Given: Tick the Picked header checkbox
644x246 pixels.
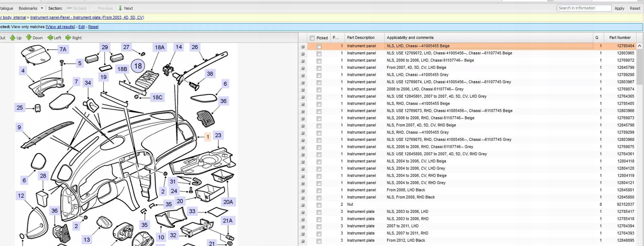Looking at the screenshot, I should click(312, 38).
